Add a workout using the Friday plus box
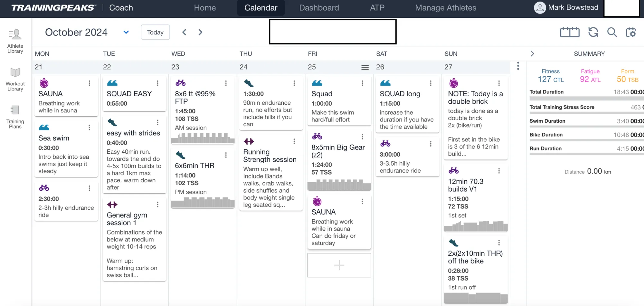 click(339, 265)
